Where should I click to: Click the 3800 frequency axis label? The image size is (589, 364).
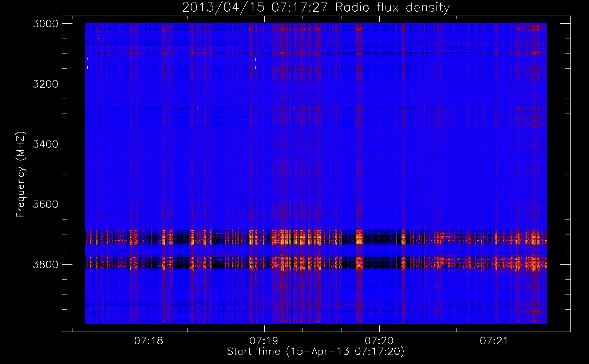click(x=46, y=264)
